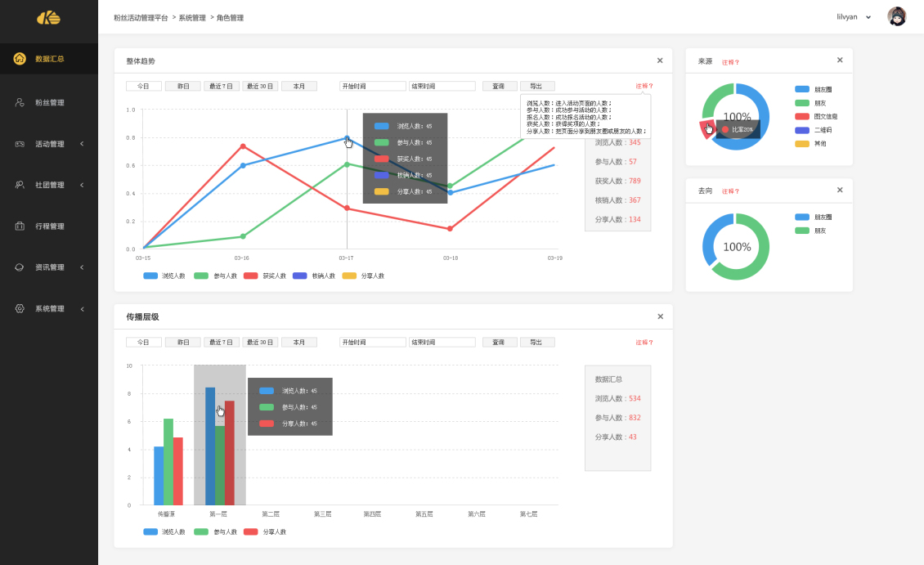The height and width of the screenshot is (565, 924).
Task: Click 图文信息 red swatch in 来源 legend
Action: pos(802,117)
